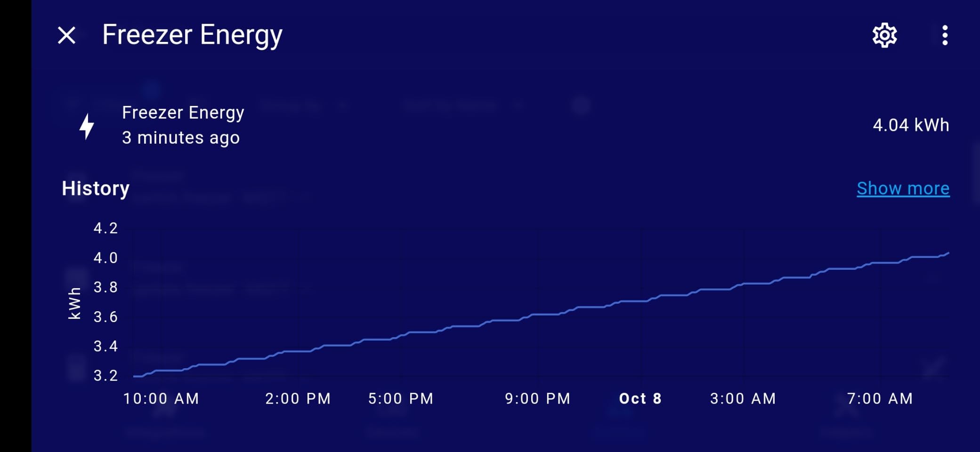This screenshot has width=980, height=452.
Task: Click the lightning bolt energy icon
Action: [87, 126]
